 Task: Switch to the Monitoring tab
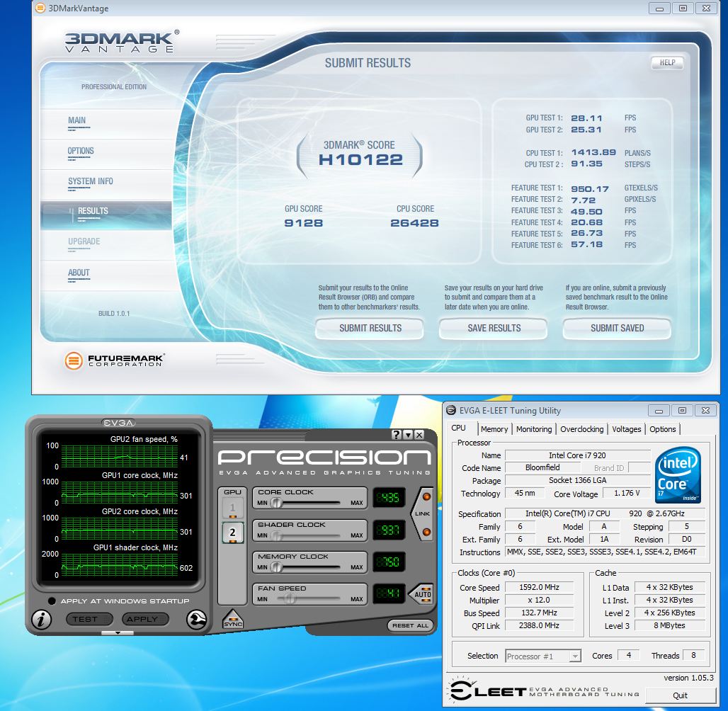(534, 429)
